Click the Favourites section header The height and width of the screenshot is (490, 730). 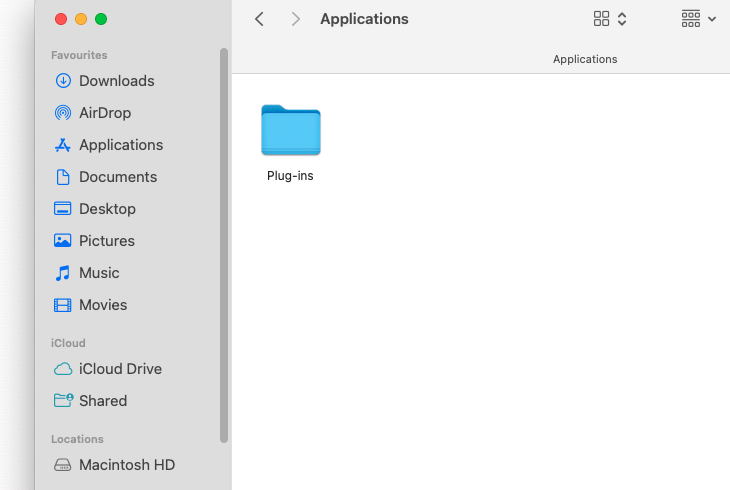click(79, 55)
